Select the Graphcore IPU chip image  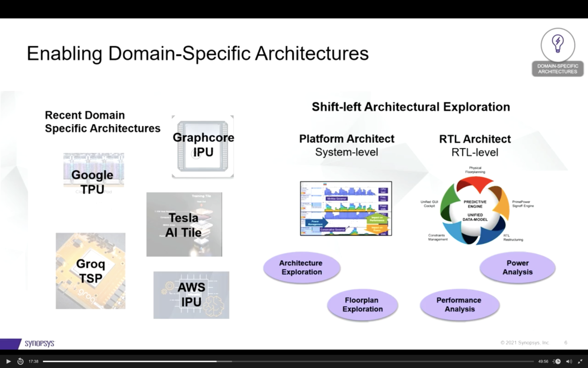tap(202, 147)
